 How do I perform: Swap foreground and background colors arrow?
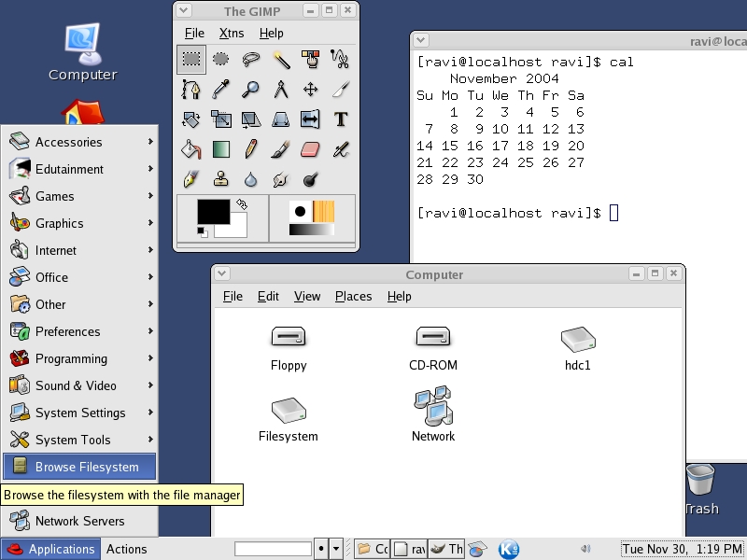point(242,204)
